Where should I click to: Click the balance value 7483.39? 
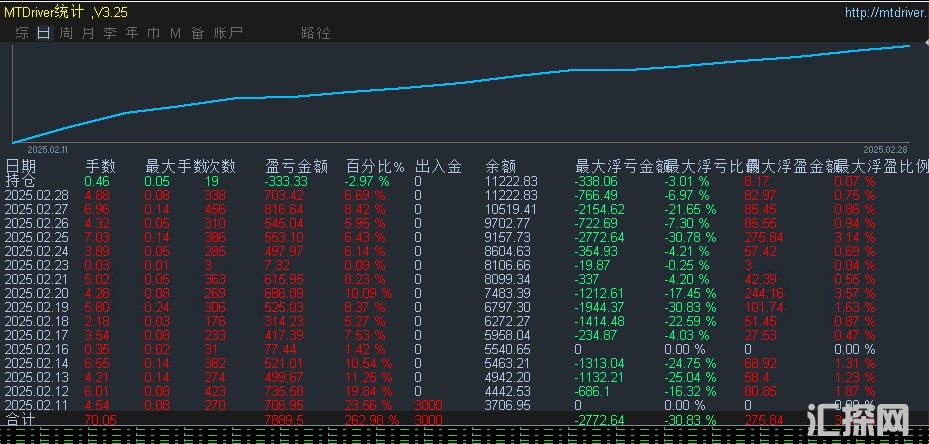[508, 293]
